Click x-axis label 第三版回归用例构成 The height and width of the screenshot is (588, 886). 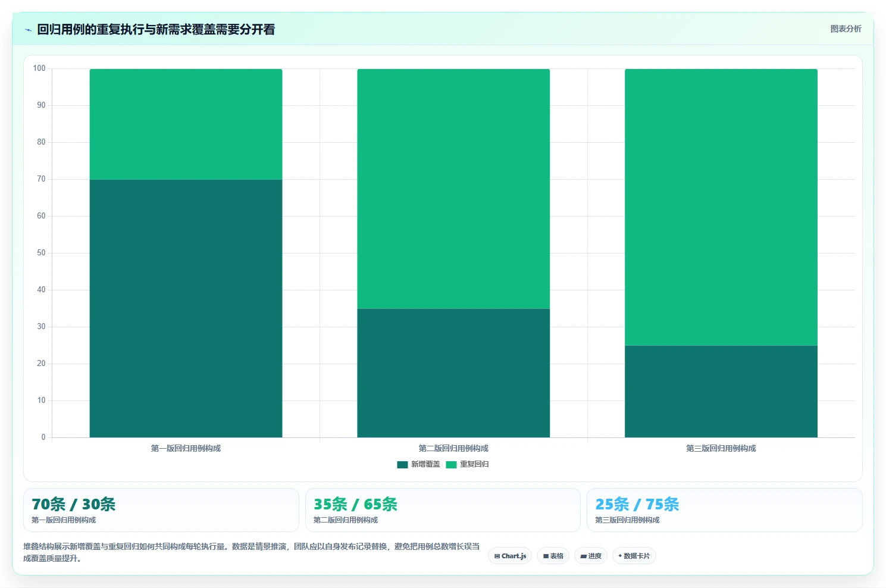point(721,448)
